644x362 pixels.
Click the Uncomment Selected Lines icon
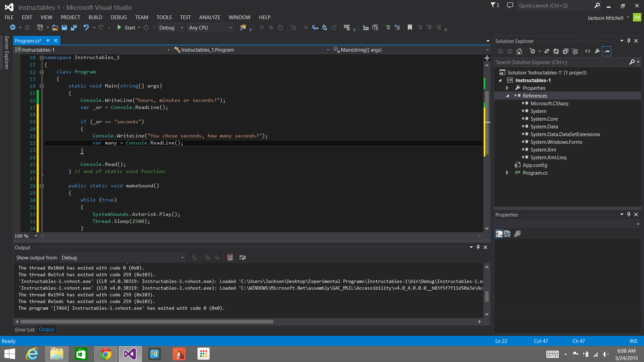397,27
